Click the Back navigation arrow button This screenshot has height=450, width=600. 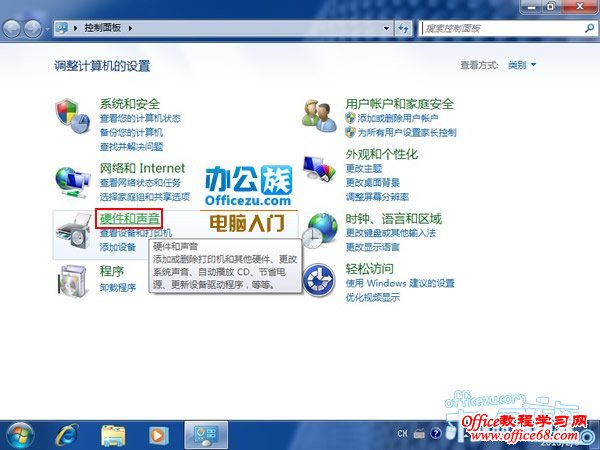click(11, 28)
